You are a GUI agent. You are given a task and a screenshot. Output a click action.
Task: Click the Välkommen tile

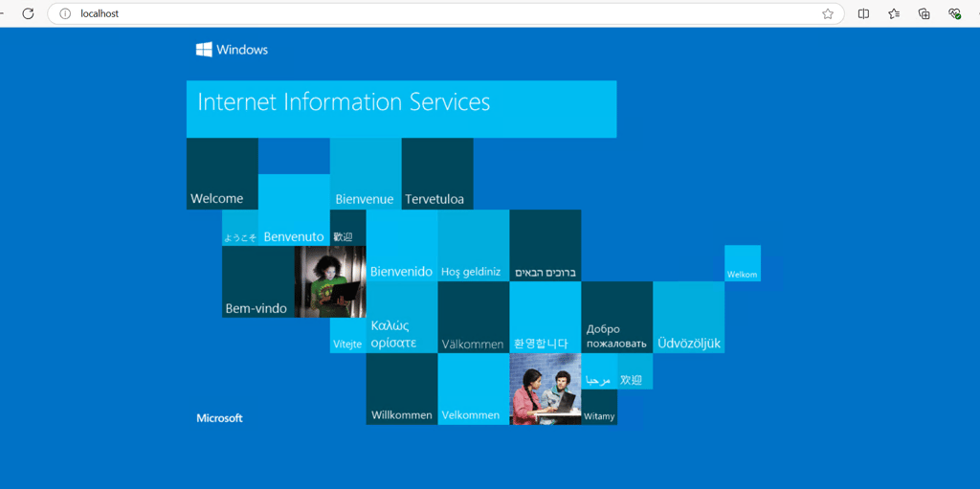pos(474,318)
